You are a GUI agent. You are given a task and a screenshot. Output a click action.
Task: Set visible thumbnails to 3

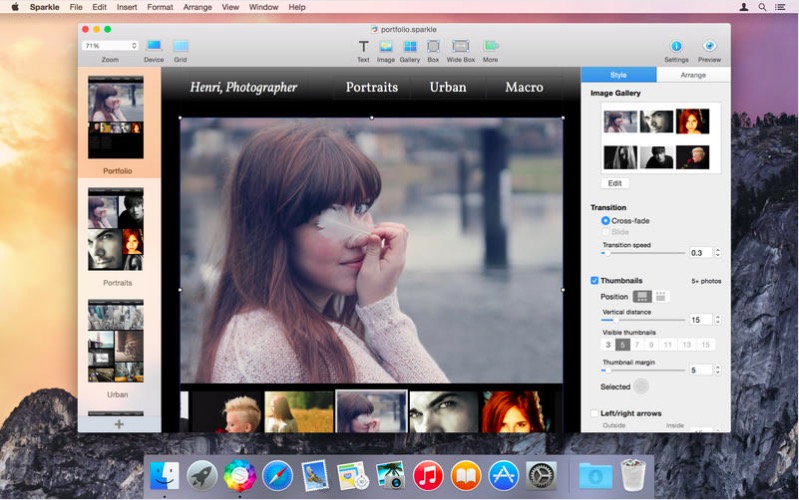coord(608,345)
